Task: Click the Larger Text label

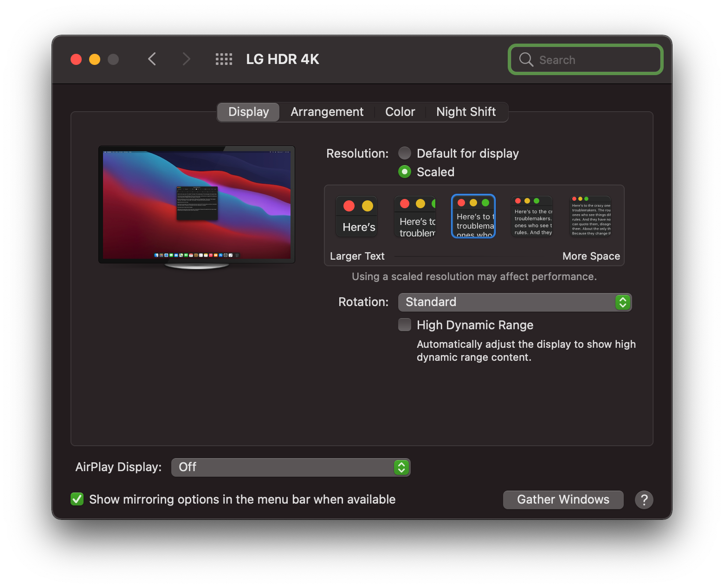Action: (357, 256)
